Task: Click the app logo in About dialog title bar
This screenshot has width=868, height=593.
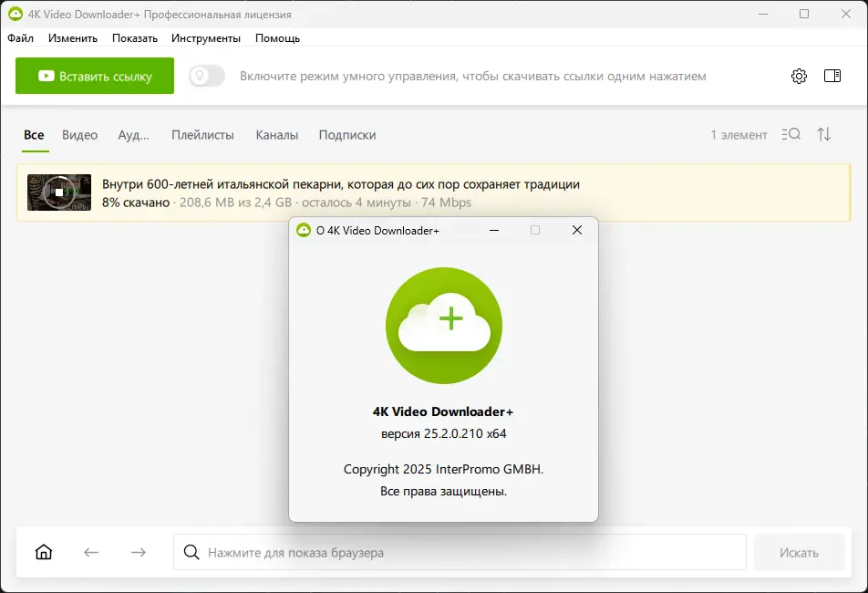Action: point(304,230)
